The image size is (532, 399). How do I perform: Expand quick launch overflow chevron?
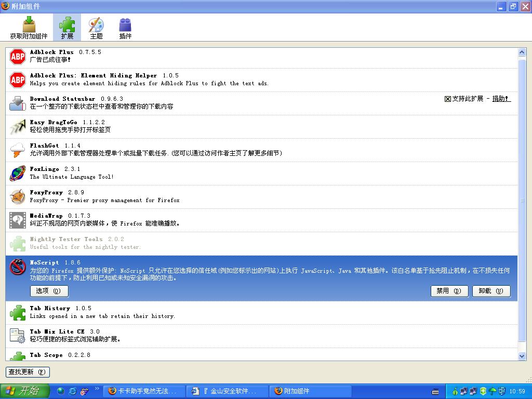[97, 389]
